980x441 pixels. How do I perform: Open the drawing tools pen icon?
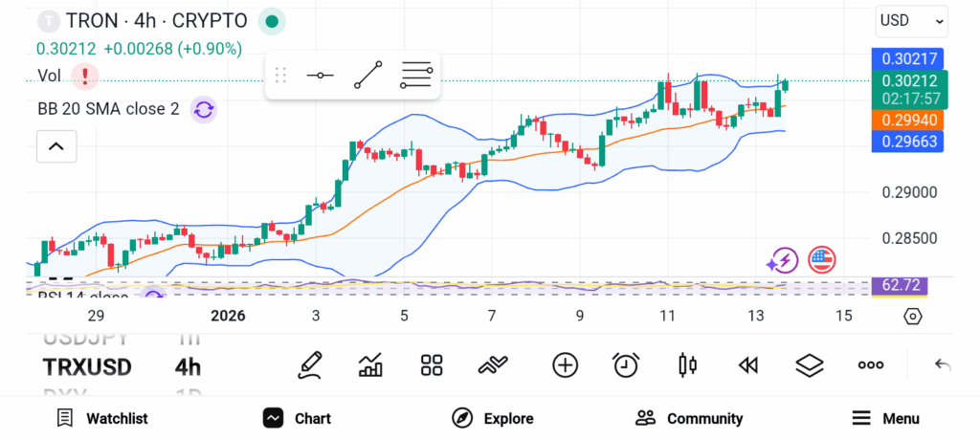coord(310,364)
